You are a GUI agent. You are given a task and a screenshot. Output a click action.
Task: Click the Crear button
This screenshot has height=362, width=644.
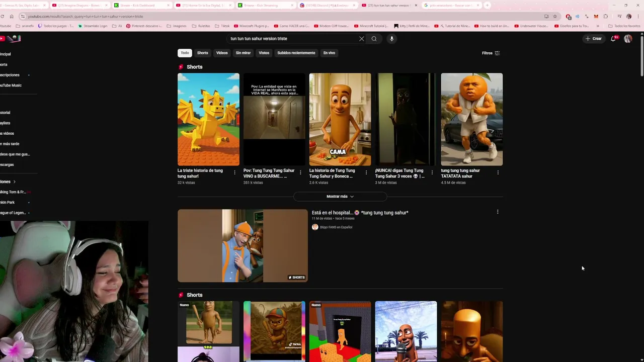[x=593, y=39]
